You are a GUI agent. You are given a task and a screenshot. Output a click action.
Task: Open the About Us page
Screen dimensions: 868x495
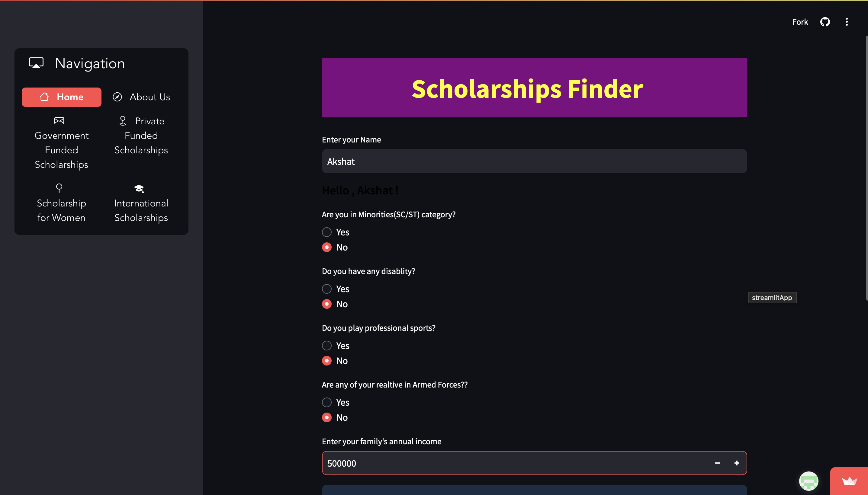(x=141, y=97)
